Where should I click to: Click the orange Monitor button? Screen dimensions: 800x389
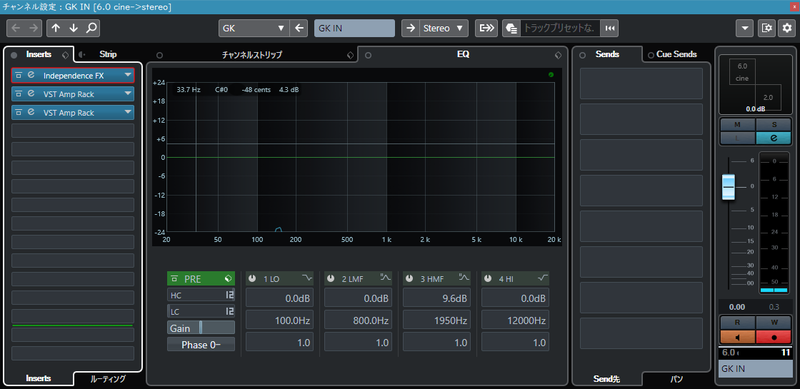click(737, 337)
